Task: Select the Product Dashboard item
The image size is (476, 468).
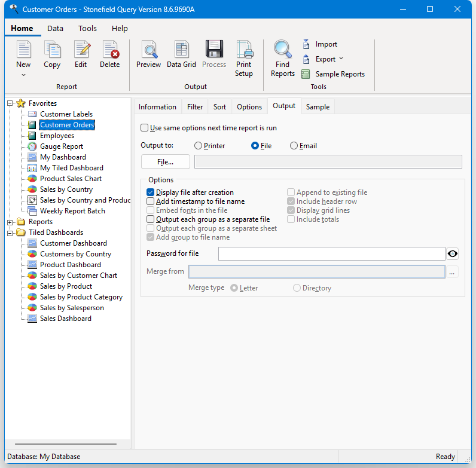Action: 71,265
